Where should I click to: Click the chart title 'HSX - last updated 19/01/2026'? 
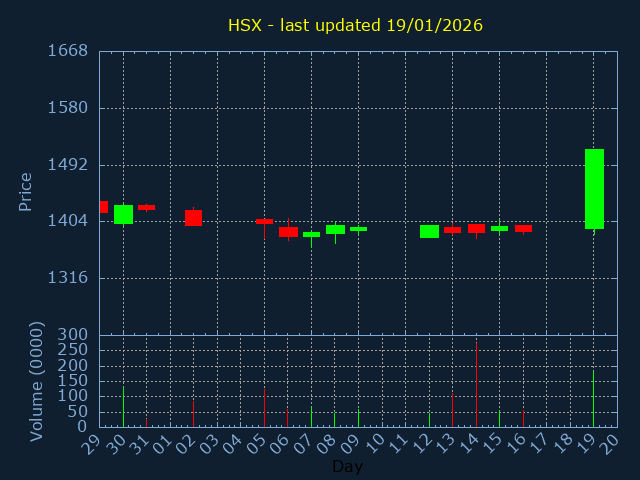[x=355, y=25]
